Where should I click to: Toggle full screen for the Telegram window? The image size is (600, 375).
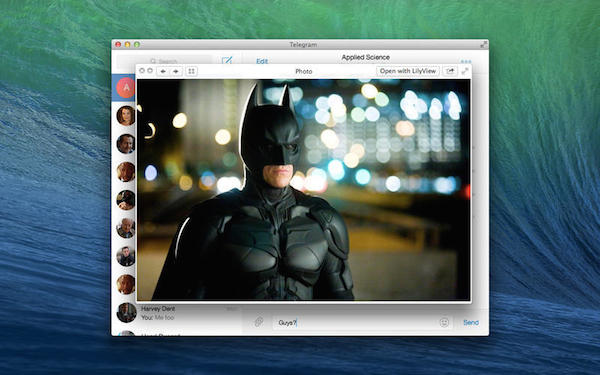tap(484, 44)
